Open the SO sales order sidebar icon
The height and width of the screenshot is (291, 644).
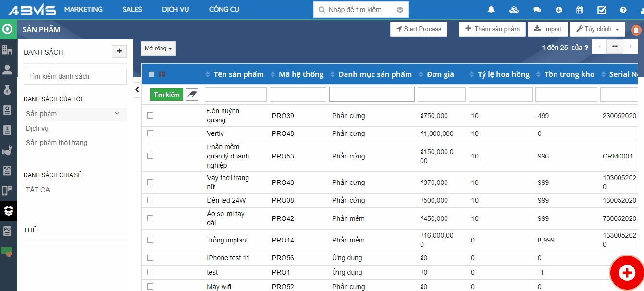(x=7, y=170)
